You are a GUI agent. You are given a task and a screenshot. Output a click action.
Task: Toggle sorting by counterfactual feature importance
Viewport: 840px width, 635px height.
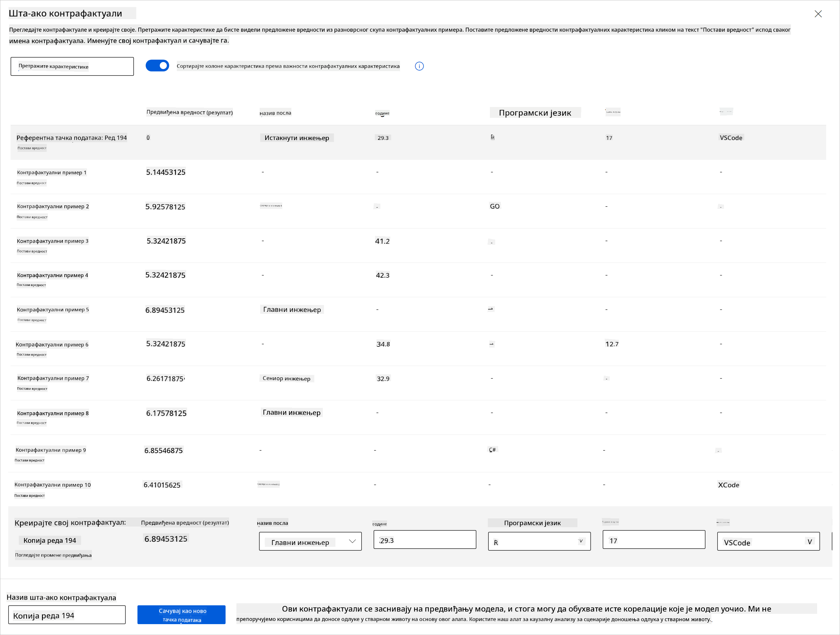coord(157,66)
